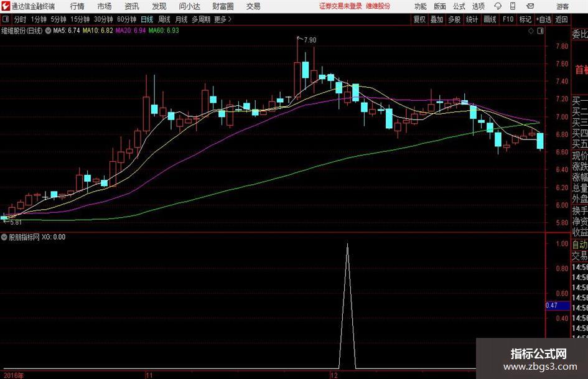The height and width of the screenshot is (379, 588).
Task: Toggle the panel layout icon left of 分时
Action: tap(6, 19)
